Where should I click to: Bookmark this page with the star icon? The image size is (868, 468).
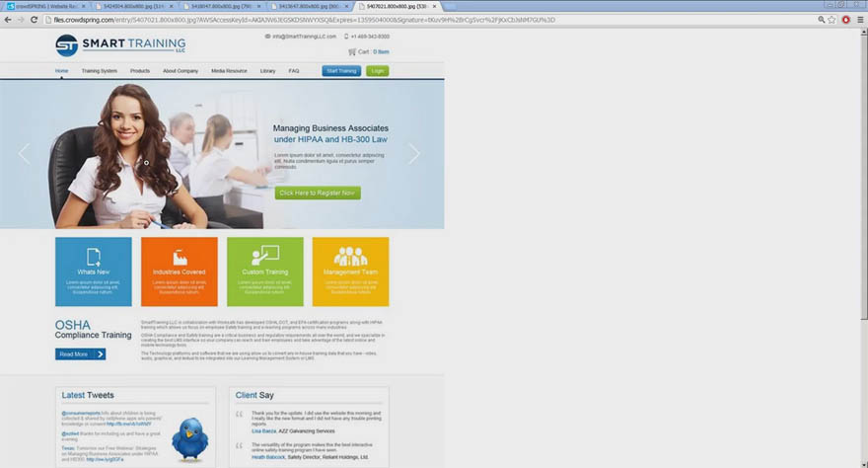(x=832, y=20)
